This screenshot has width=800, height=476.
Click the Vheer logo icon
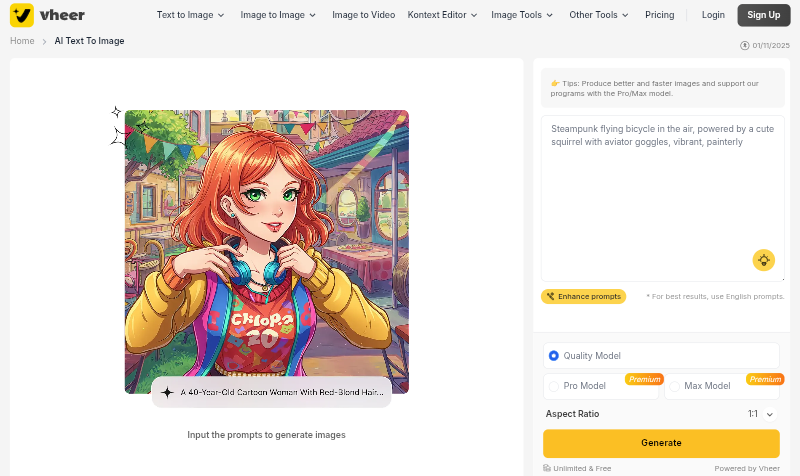click(x=22, y=15)
